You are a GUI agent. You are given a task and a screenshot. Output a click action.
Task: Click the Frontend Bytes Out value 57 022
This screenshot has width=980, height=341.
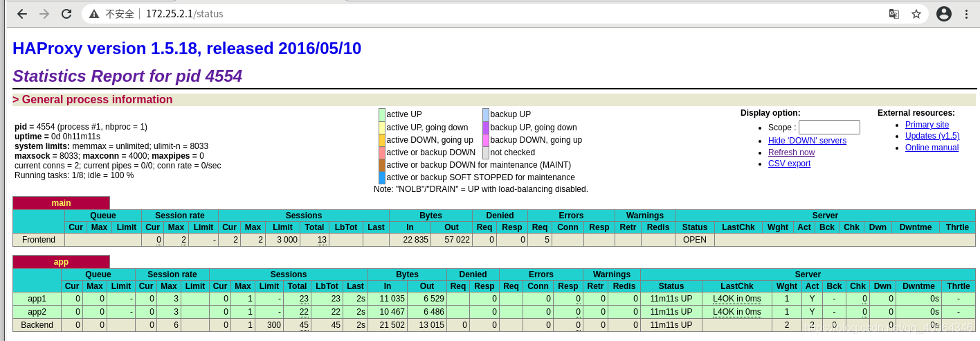coord(456,240)
